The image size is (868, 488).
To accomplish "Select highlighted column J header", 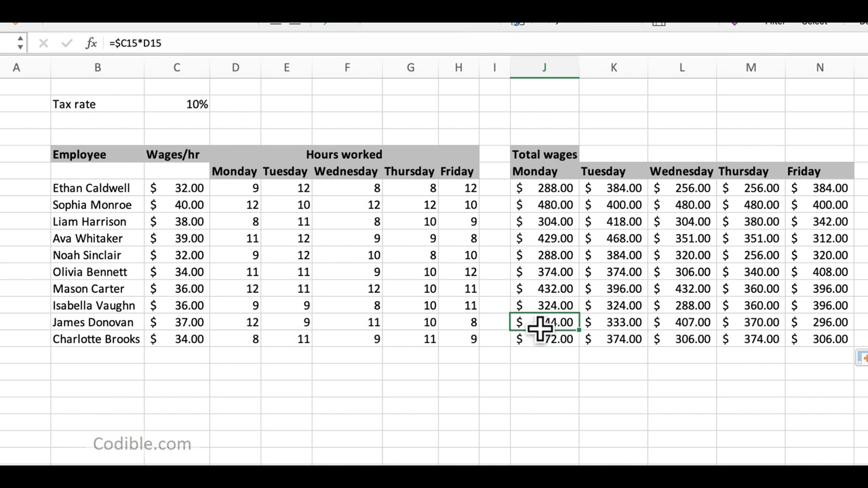I will 545,68.
